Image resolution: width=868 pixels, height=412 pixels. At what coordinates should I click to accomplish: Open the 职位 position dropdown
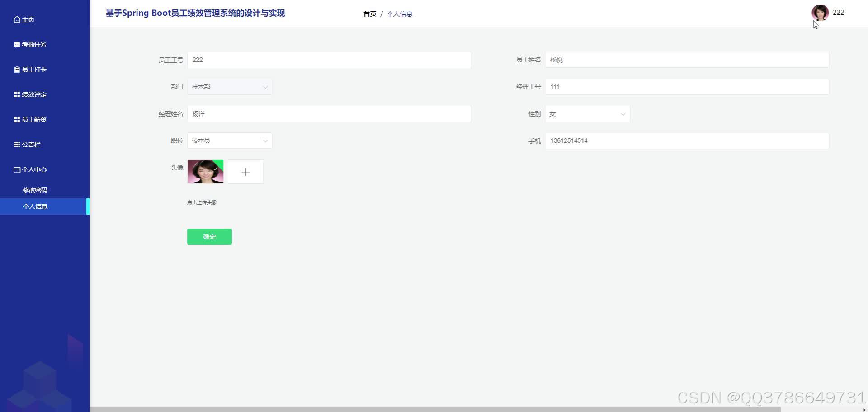229,140
